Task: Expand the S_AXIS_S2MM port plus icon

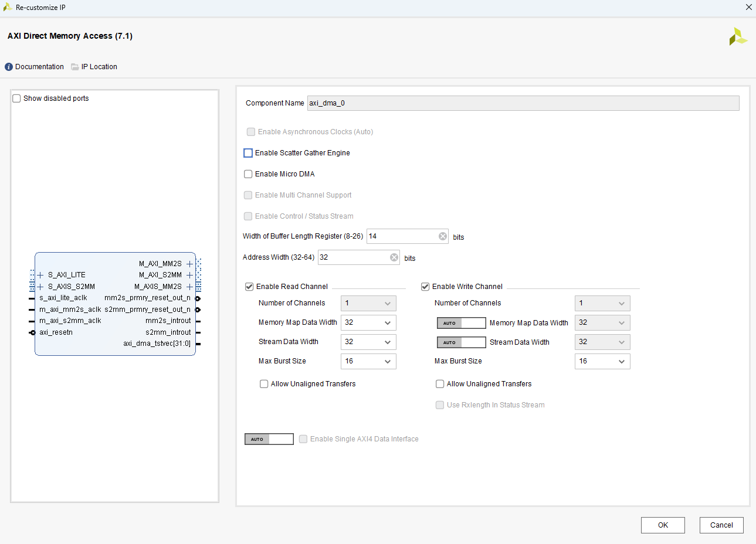Action: click(40, 287)
